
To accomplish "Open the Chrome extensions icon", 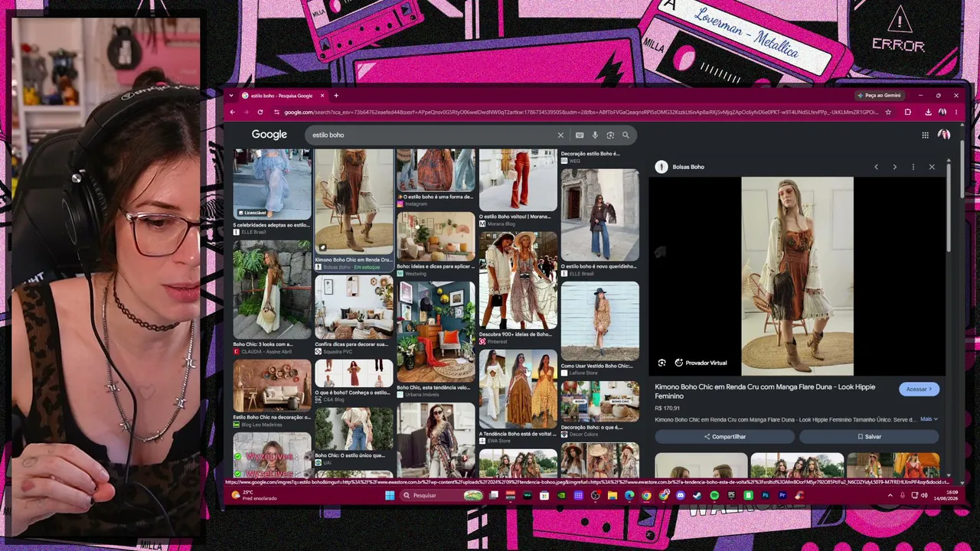I will coord(908,112).
